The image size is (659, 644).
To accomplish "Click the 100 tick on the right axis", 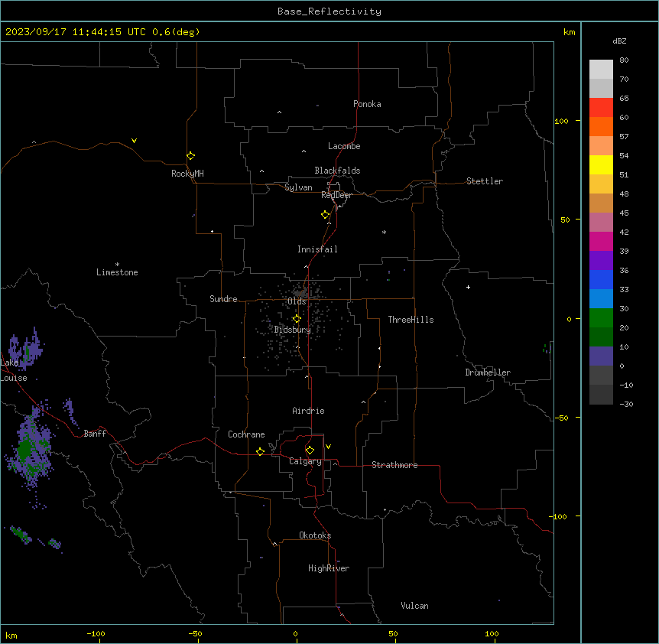I will 561,121.
